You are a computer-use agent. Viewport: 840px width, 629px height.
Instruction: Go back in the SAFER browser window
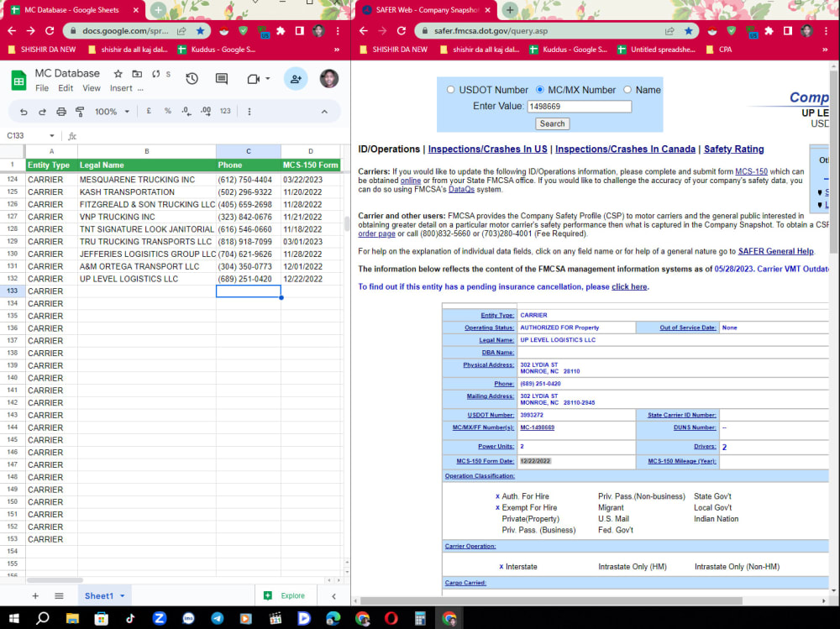pos(364,30)
